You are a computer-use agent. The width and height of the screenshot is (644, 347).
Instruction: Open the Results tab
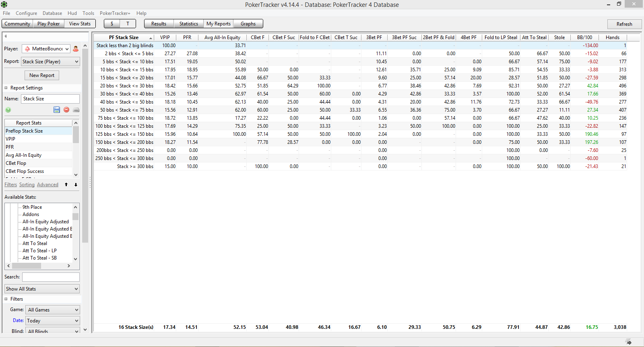pos(159,24)
